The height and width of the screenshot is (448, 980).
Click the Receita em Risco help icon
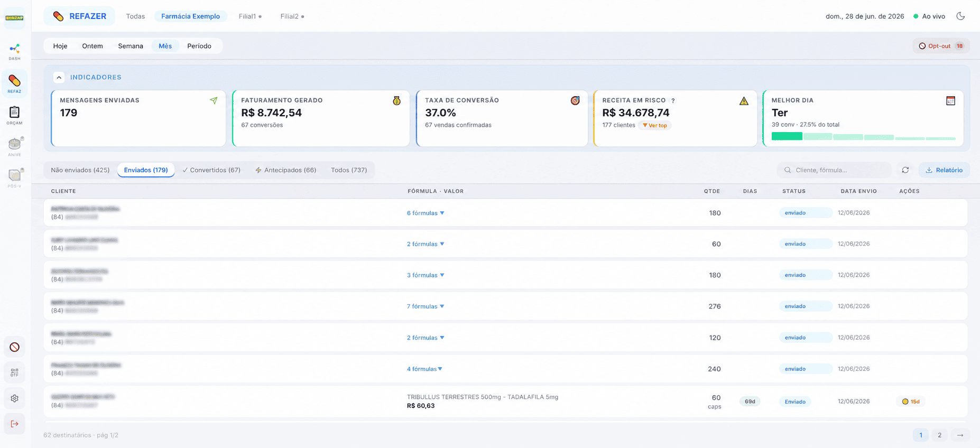click(x=673, y=100)
